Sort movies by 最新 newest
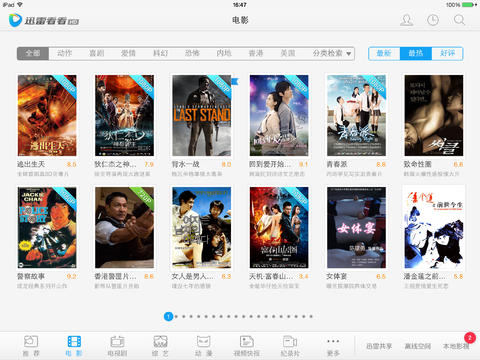The image size is (480, 360). point(384,53)
